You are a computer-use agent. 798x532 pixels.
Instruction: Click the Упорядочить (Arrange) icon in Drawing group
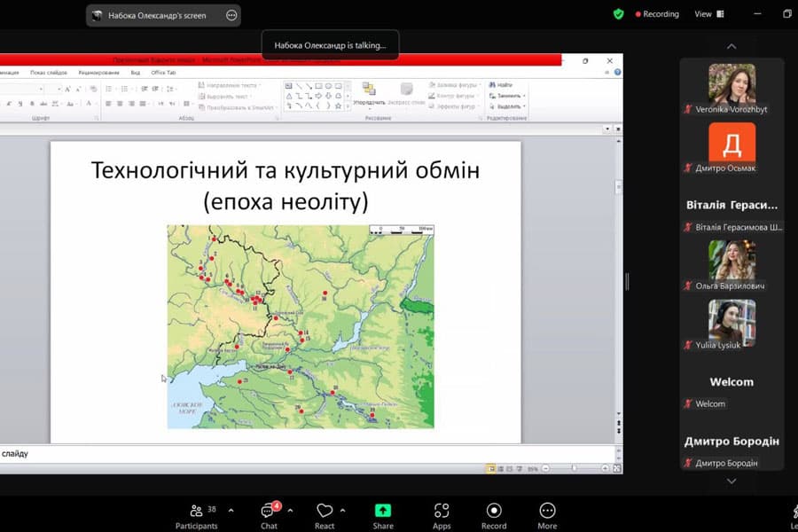coord(369,93)
